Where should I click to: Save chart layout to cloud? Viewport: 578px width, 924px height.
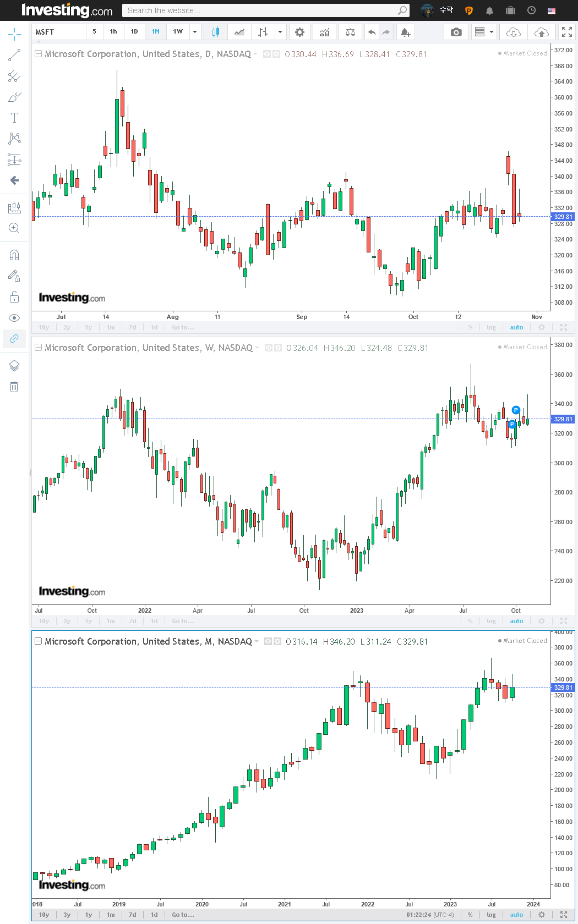tap(541, 32)
